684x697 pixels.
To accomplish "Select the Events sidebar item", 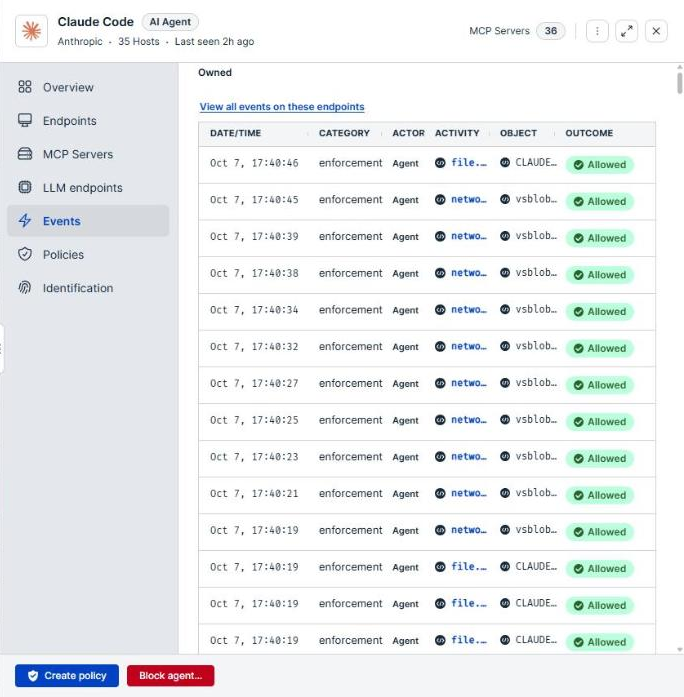I will 88,221.
